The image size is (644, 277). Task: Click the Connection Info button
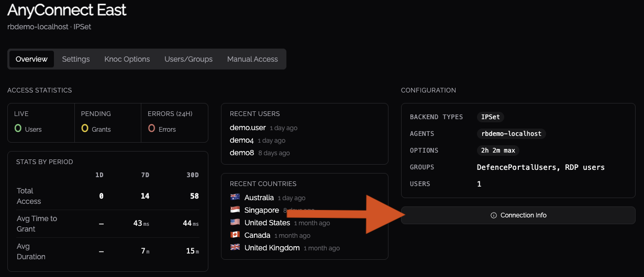[518, 215]
